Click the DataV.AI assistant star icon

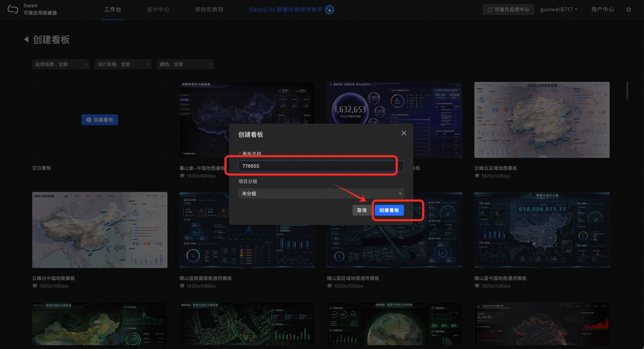click(329, 10)
